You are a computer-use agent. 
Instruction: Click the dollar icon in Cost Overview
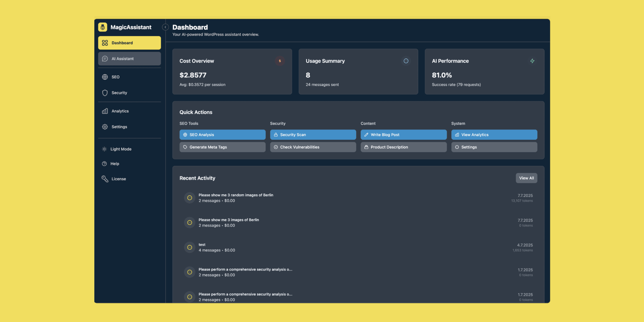[x=280, y=61]
